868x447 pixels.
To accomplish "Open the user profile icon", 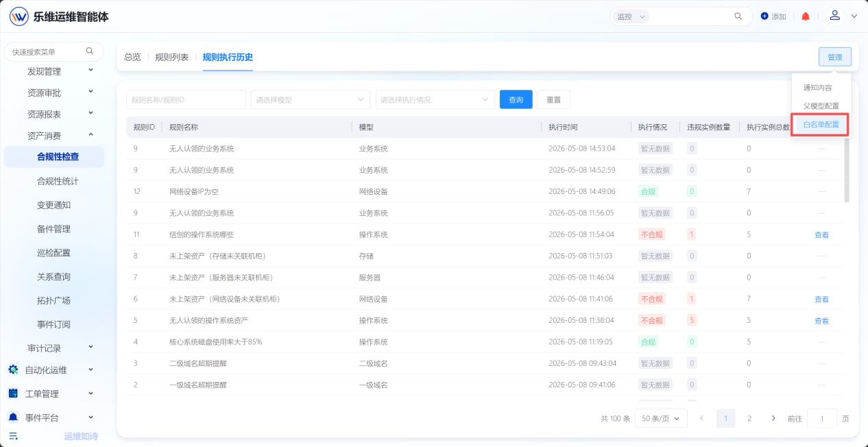I will pos(834,16).
